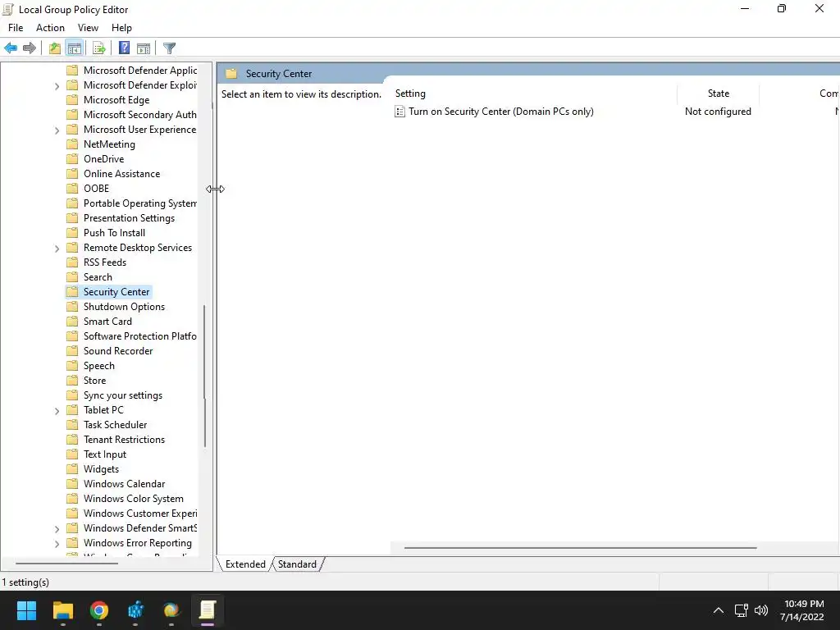Image resolution: width=840 pixels, height=630 pixels.
Task: Select the Shutdown Options tree folder
Action: click(x=125, y=307)
